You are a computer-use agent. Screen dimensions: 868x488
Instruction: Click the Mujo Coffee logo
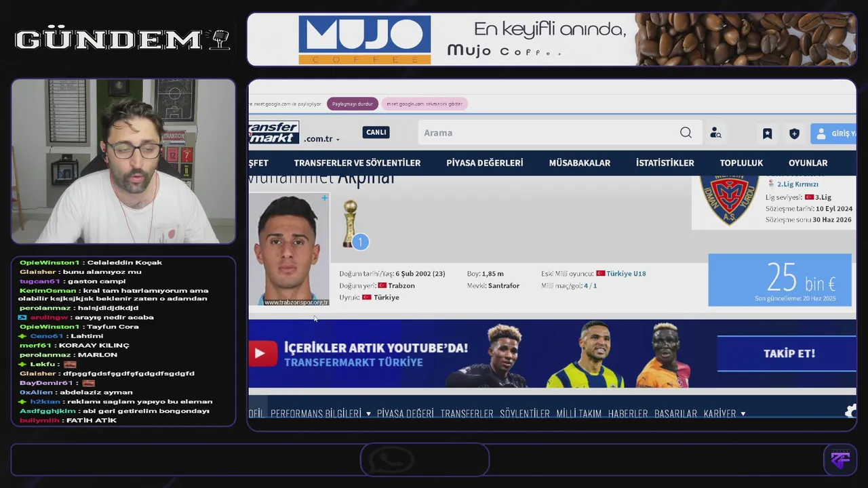(364, 40)
